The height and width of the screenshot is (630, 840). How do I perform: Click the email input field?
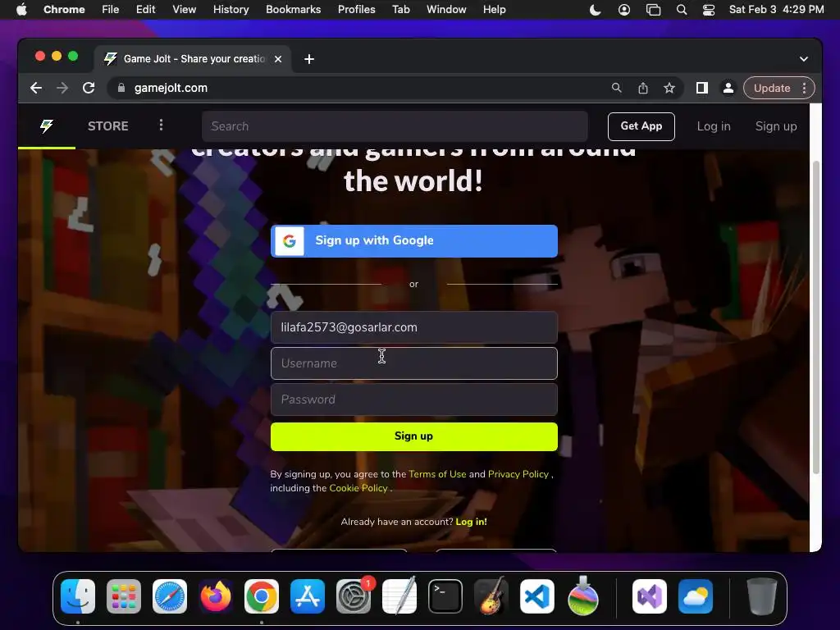(x=414, y=327)
